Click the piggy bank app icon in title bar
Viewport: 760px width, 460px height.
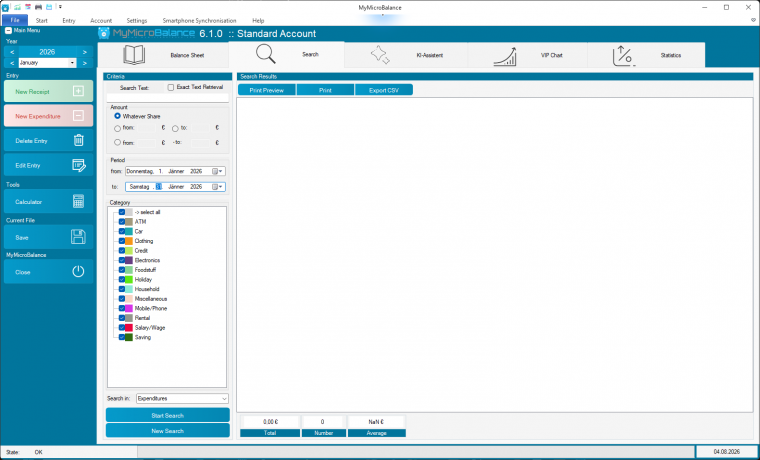pos(6,7)
